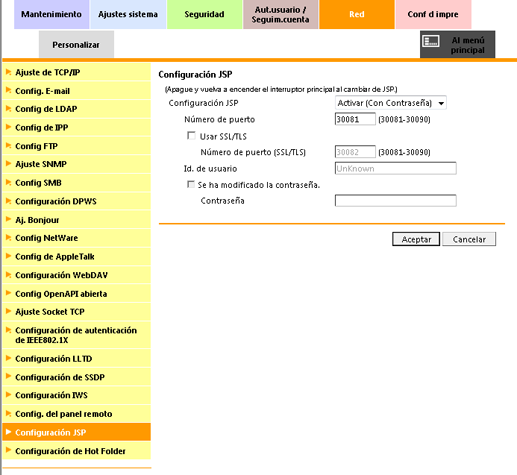The width and height of the screenshot is (517, 475).
Task: Open Ajuste SNMP menu item
Action: pyautogui.click(x=76, y=164)
